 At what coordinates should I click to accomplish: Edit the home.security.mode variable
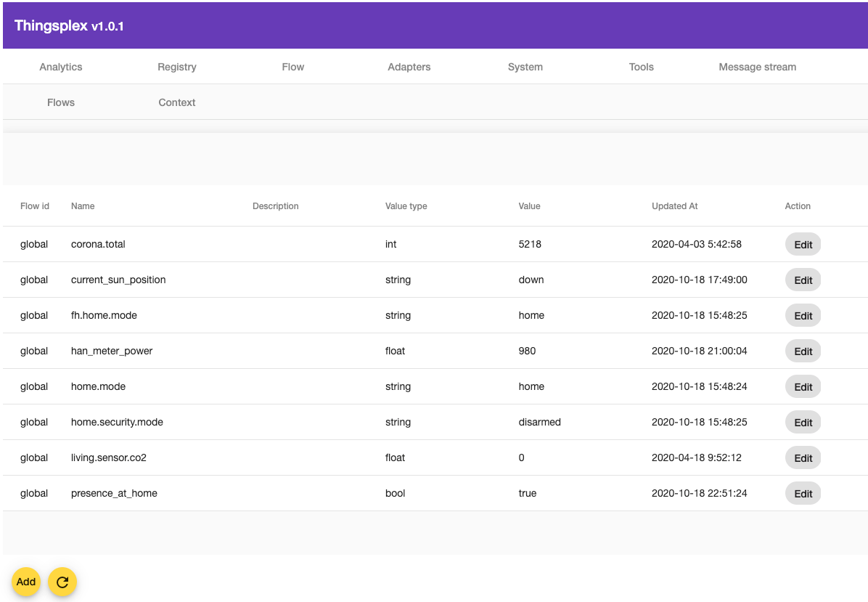[803, 422]
